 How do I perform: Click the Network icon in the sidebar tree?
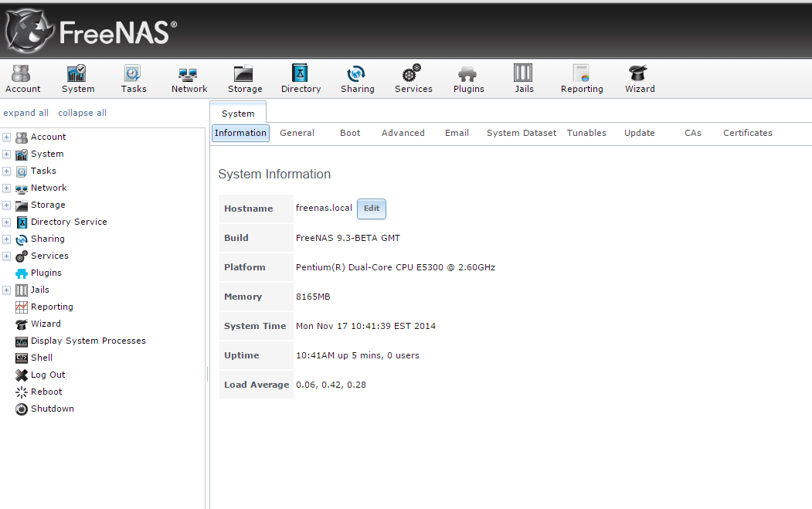[x=21, y=188]
